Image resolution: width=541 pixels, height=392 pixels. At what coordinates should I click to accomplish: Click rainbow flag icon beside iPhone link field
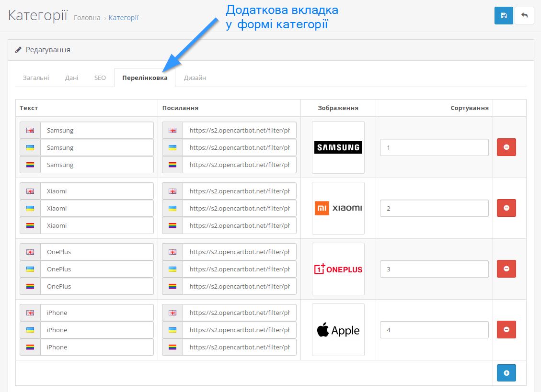173,347
